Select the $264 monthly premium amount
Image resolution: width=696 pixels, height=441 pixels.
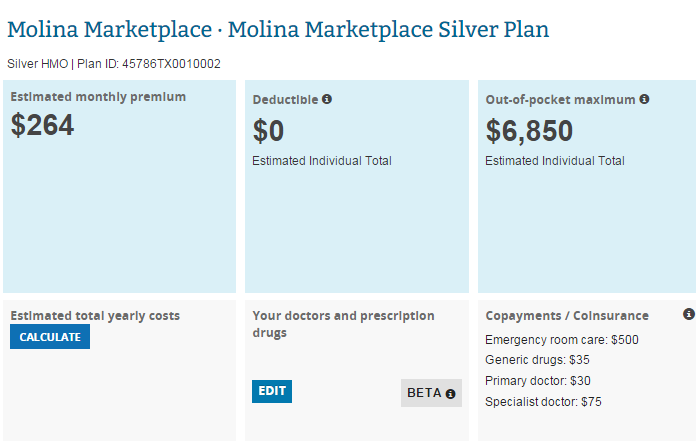tap(42, 125)
